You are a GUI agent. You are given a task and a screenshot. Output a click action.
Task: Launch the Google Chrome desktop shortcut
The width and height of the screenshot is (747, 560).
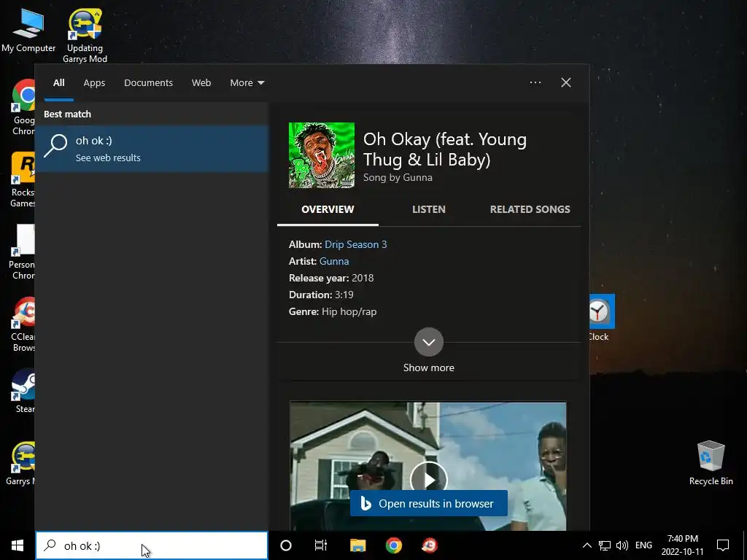coord(23,107)
